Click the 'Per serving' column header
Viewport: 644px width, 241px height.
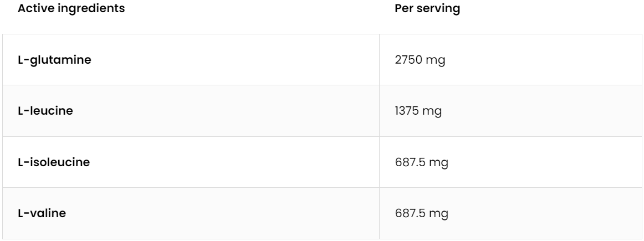427,9
